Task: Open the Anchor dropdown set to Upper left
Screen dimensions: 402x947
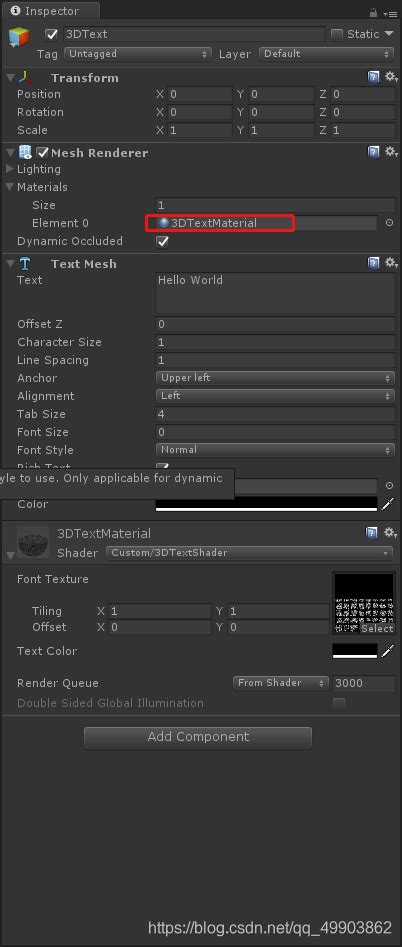Action: pos(275,378)
